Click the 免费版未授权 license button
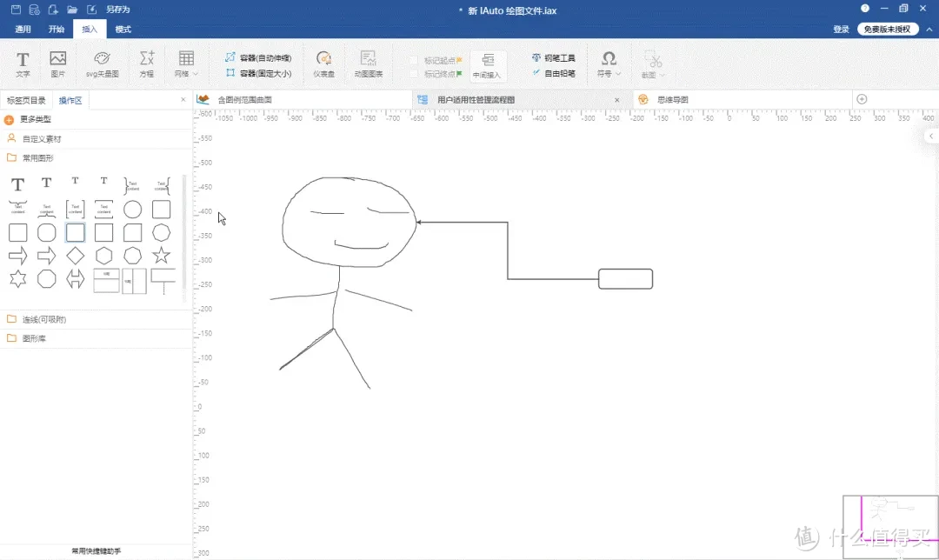This screenshot has height=560, width=939. (887, 30)
